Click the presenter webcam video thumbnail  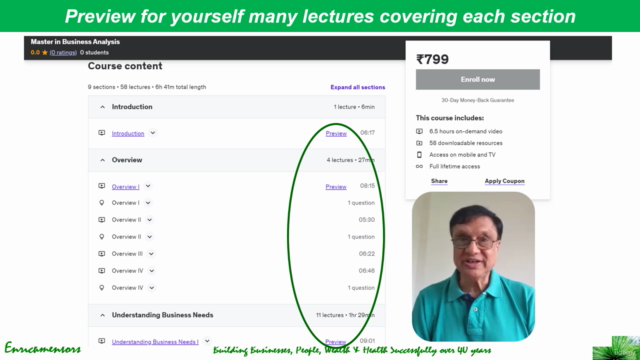[473, 267]
